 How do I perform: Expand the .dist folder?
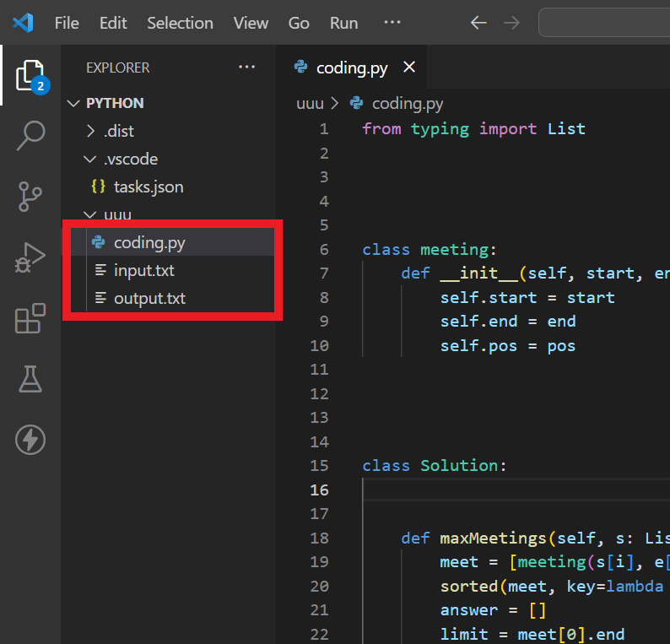pos(118,131)
